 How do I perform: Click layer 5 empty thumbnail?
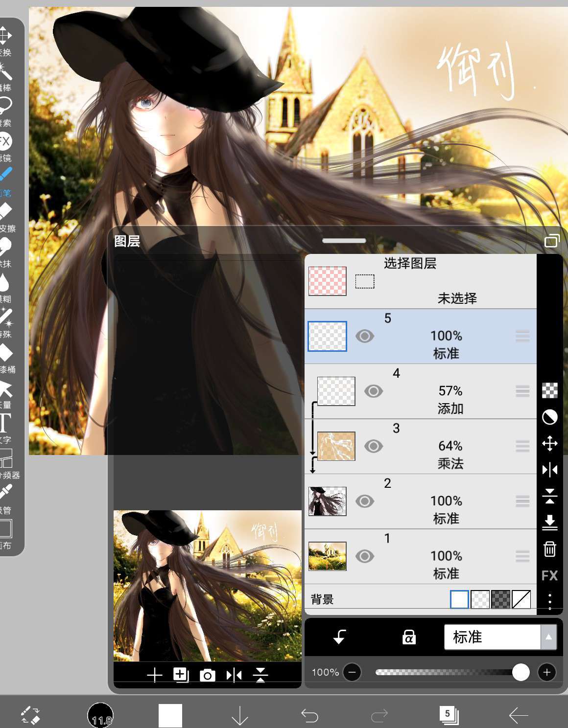(328, 336)
